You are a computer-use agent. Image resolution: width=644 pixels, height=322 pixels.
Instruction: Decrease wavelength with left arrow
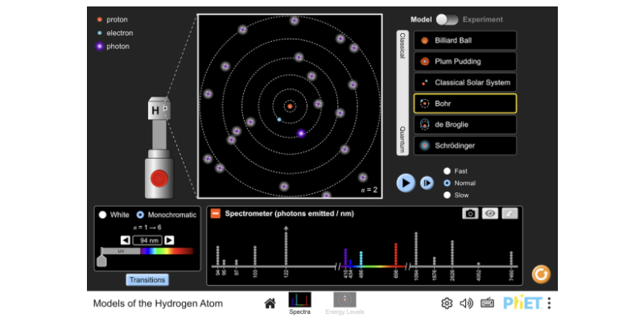click(x=125, y=240)
